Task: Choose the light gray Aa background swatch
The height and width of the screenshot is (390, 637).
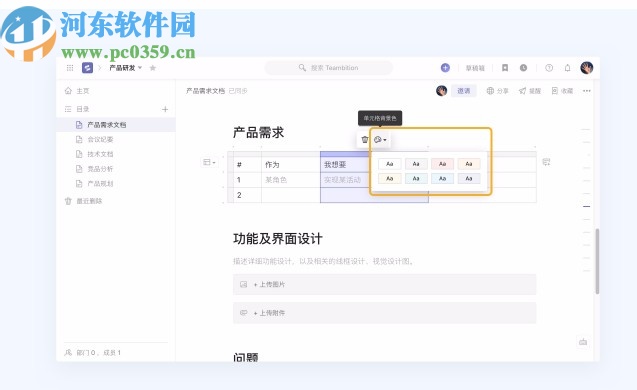Action: coord(416,164)
